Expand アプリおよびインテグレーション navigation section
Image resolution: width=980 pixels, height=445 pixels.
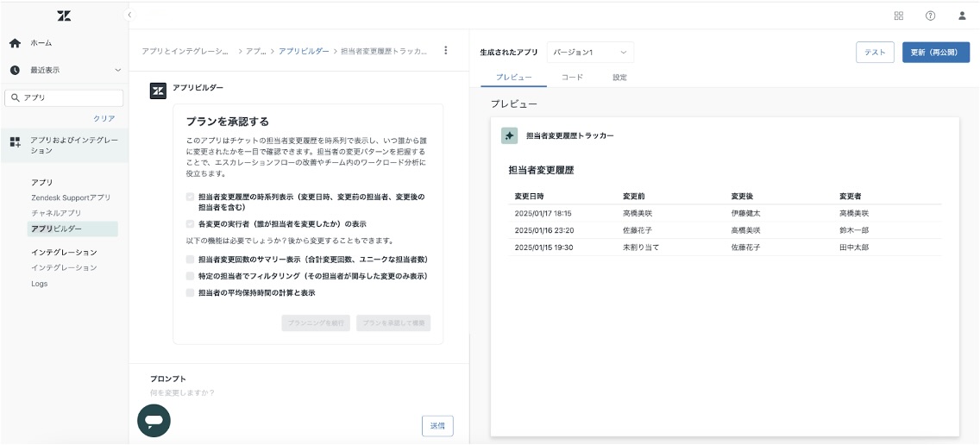(x=65, y=145)
